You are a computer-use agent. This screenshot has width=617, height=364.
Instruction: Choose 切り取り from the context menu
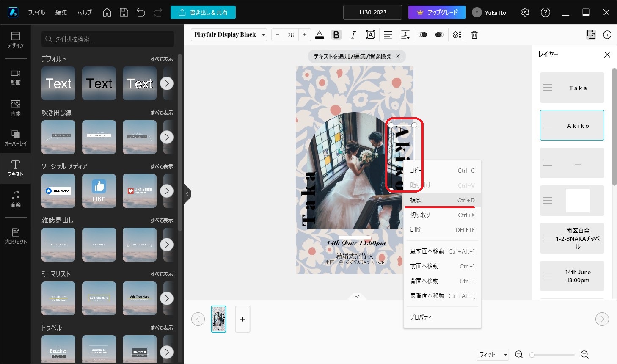442,215
